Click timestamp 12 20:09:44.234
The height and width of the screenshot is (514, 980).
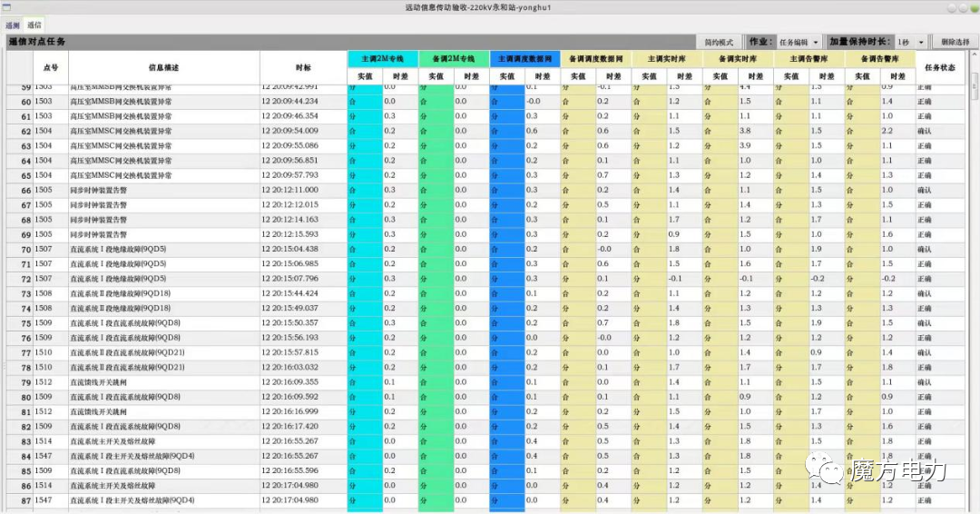pos(289,102)
